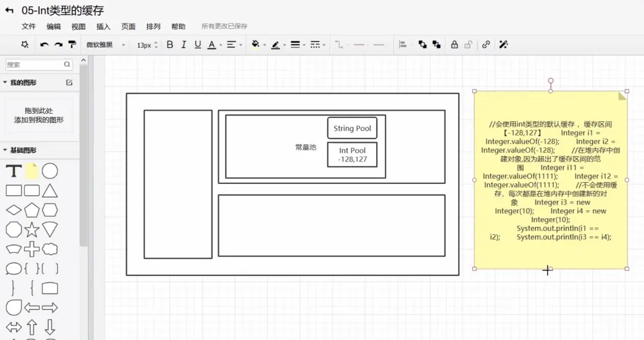Click the redo arrow in the toolbar

click(x=58, y=45)
